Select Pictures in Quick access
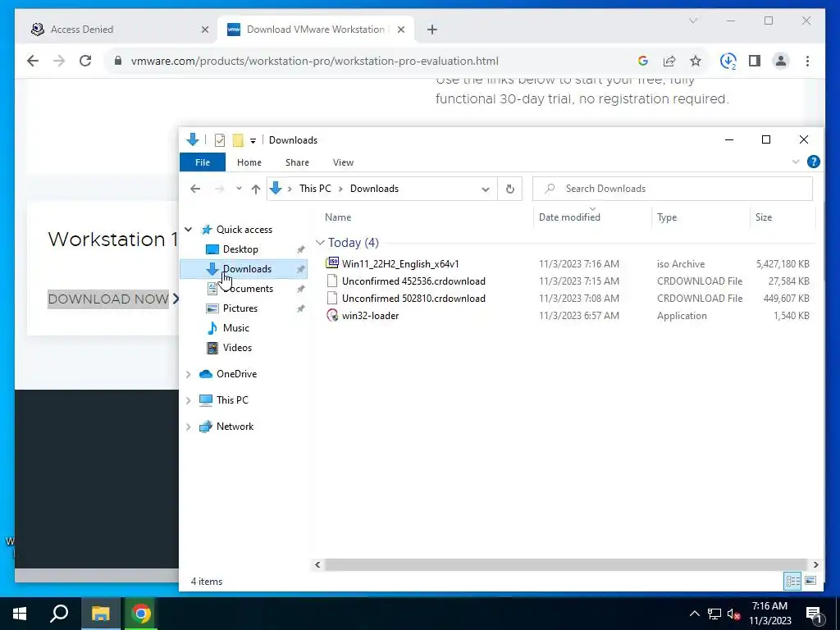This screenshot has height=630, width=840. (240, 308)
